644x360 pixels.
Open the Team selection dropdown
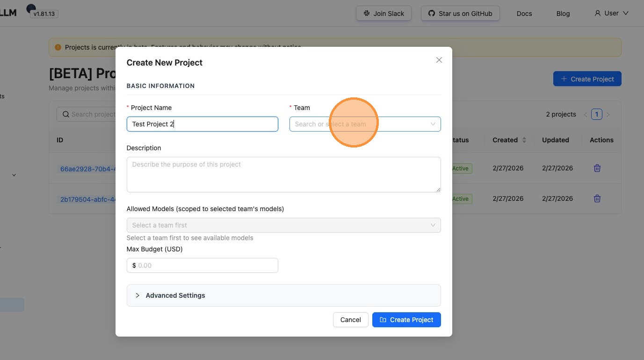pyautogui.click(x=365, y=124)
